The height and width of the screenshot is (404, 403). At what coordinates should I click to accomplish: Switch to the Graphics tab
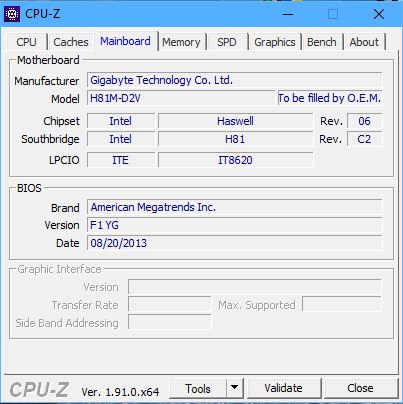pos(275,42)
